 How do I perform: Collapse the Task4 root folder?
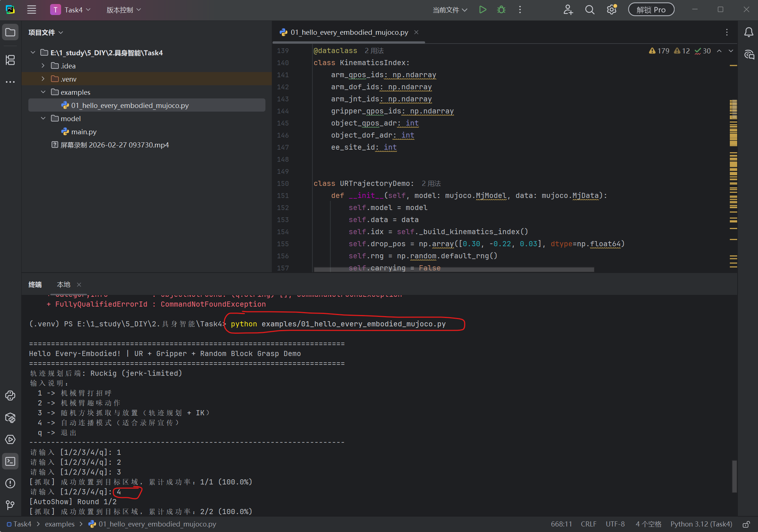point(33,53)
